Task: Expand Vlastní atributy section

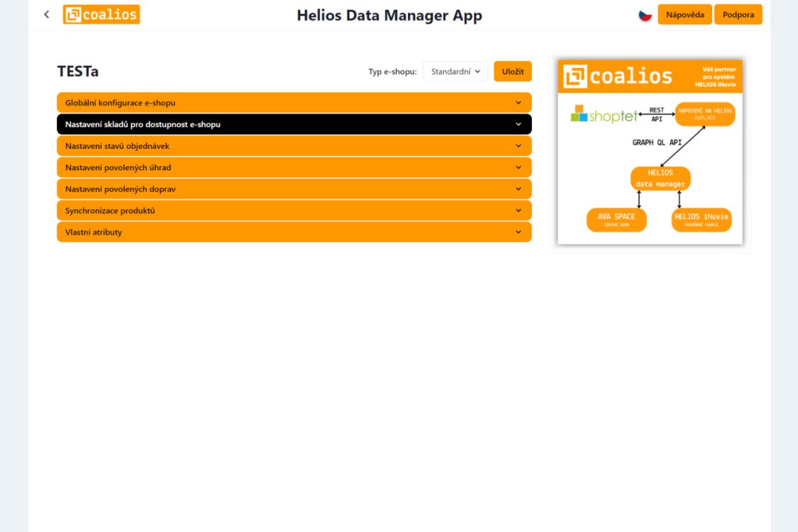Action: click(x=294, y=232)
